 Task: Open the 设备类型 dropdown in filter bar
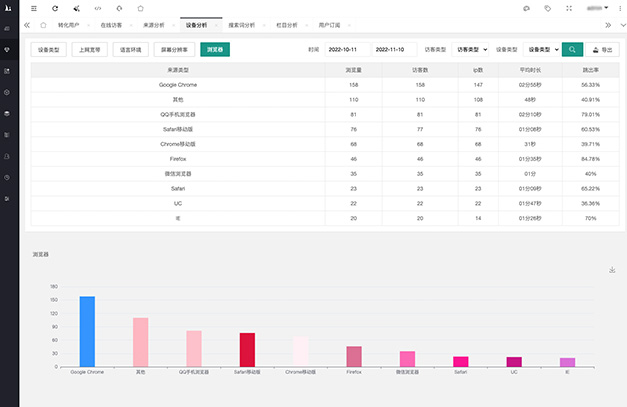[x=541, y=48]
